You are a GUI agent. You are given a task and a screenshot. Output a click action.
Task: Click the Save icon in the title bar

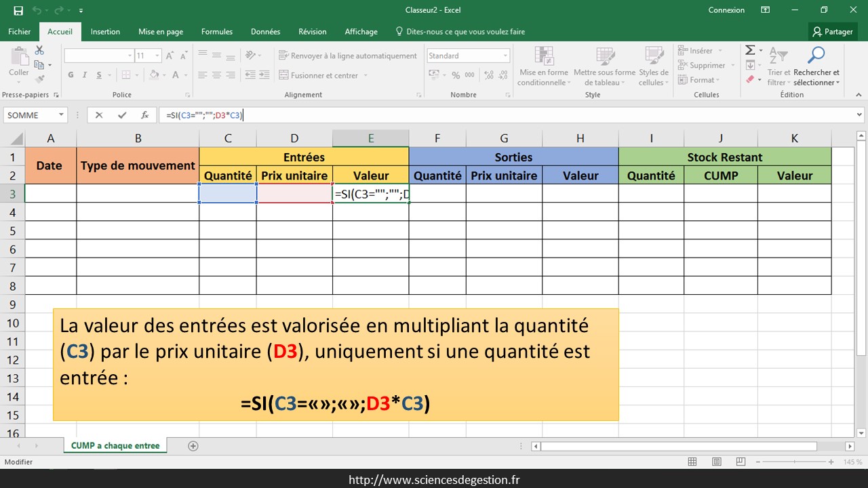18,10
